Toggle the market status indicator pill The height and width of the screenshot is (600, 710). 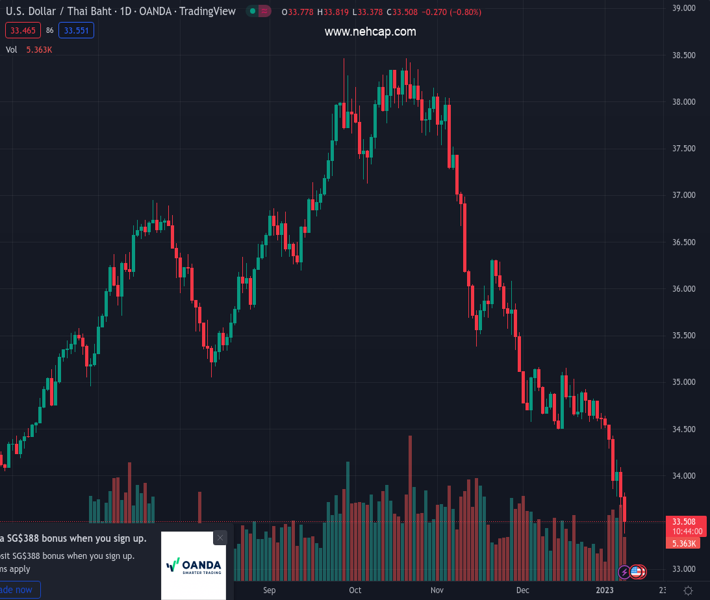click(x=259, y=12)
